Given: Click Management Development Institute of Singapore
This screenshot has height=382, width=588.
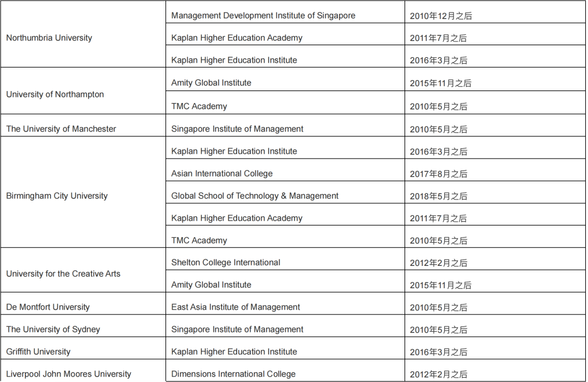Looking at the screenshot, I should (264, 16).
